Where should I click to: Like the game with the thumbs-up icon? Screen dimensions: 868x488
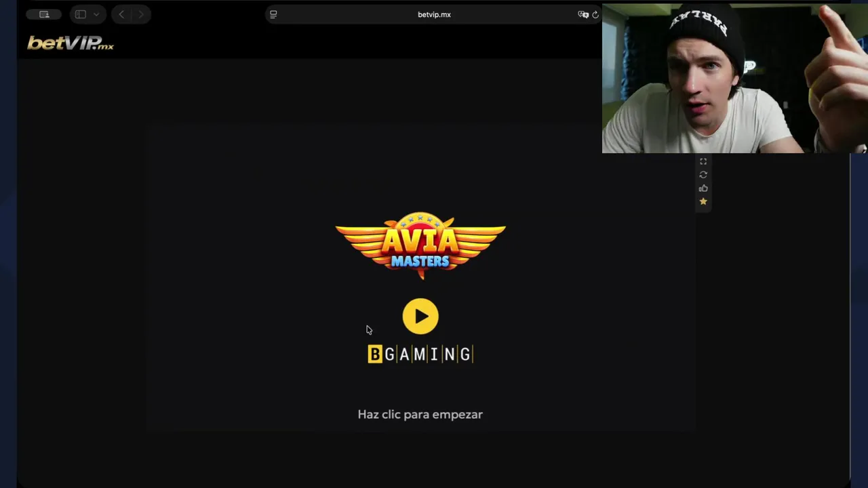coord(703,188)
